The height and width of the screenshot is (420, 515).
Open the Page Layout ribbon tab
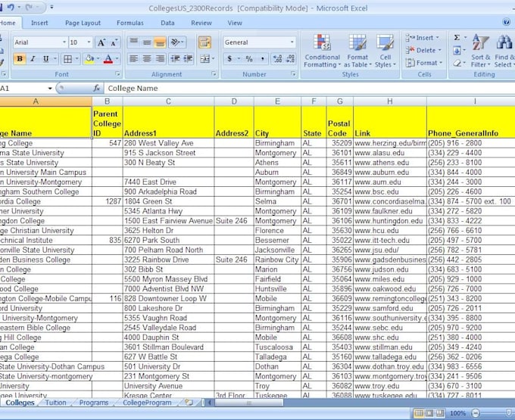83,23
